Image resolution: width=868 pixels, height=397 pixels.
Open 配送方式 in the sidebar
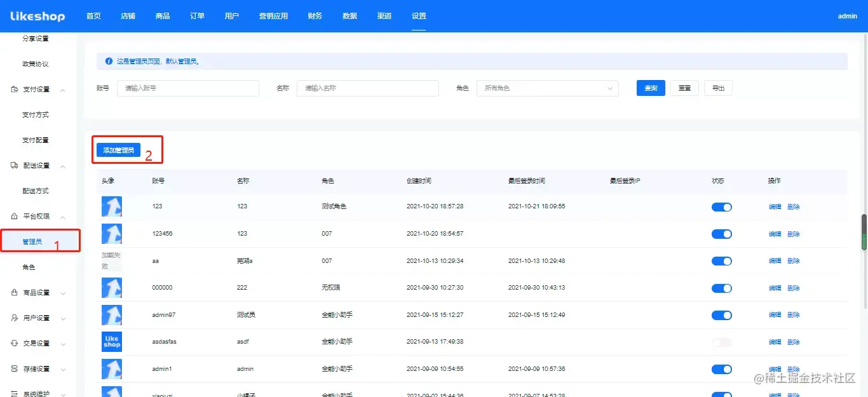[36, 191]
